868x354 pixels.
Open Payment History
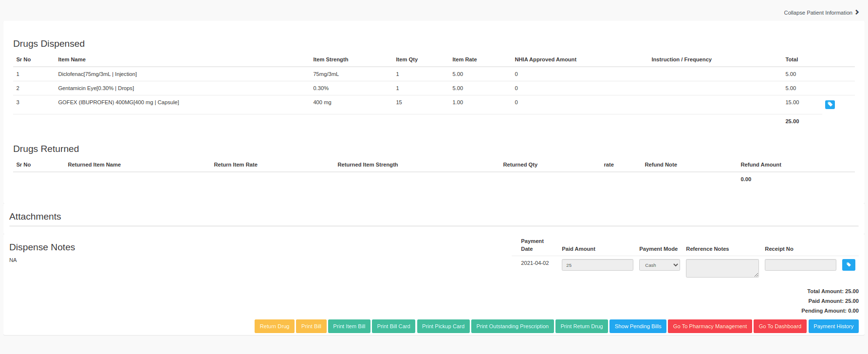[833, 326]
